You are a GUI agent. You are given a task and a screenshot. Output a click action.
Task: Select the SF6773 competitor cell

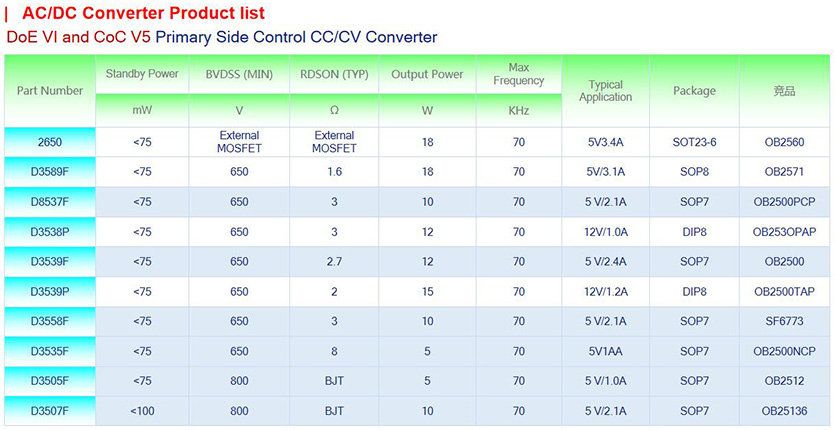click(x=784, y=322)
